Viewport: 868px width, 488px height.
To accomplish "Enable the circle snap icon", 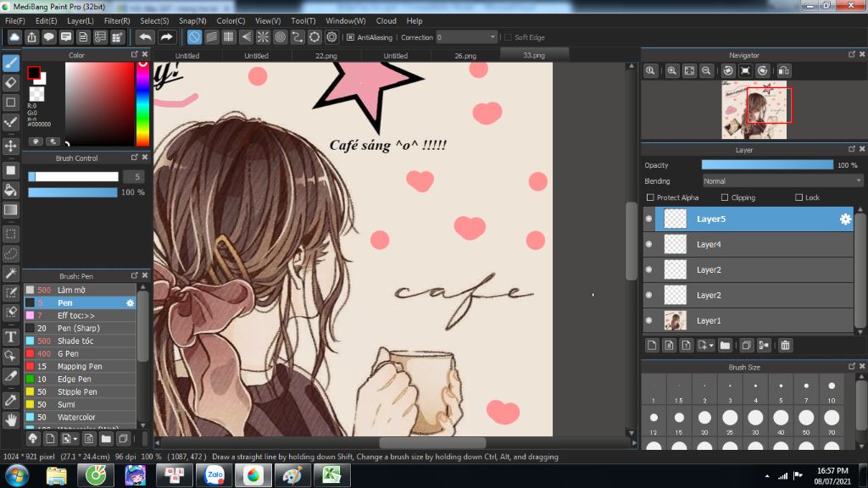I will point(280,37).
